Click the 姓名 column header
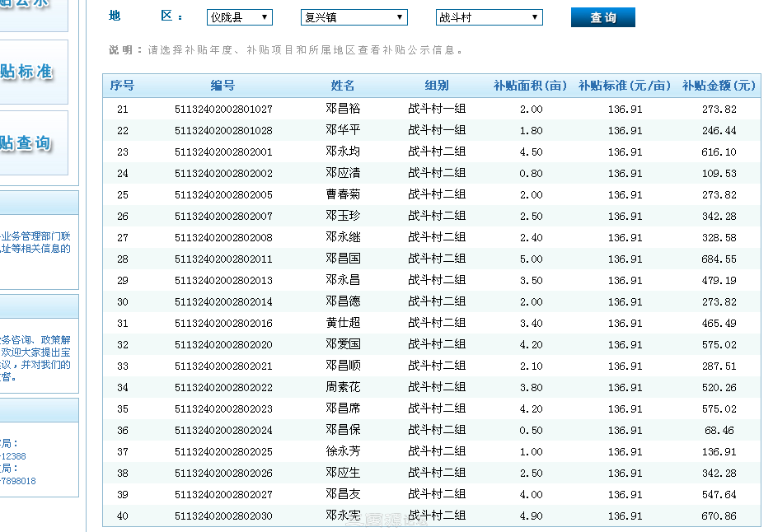Viewport: 773px width, 532px height. coord(343,86)
